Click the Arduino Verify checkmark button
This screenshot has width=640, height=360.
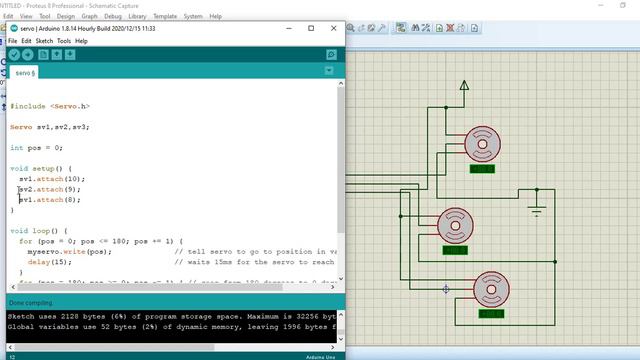coord(14,54)
